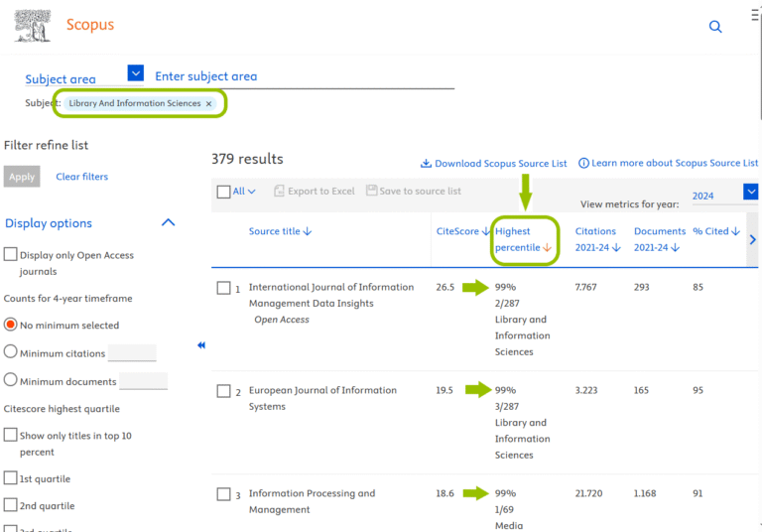Check the 1st quartile filter
The height and width of the screenshot is (532, 762).
click(x=10, y=478)
